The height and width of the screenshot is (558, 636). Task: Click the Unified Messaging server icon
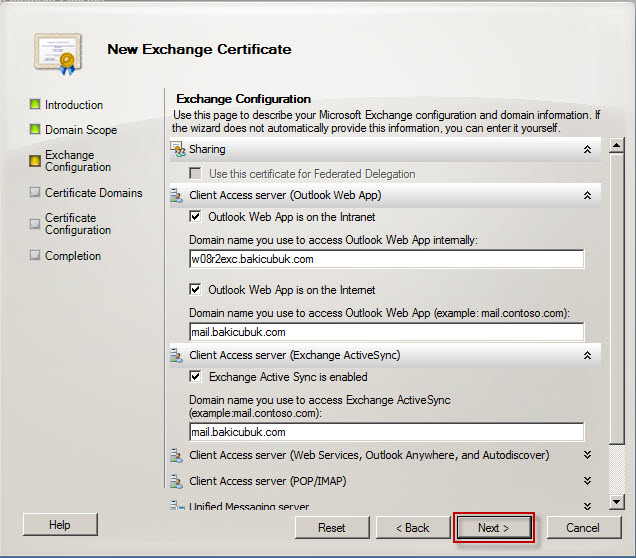pyautogui.click(x=176, y=505)
